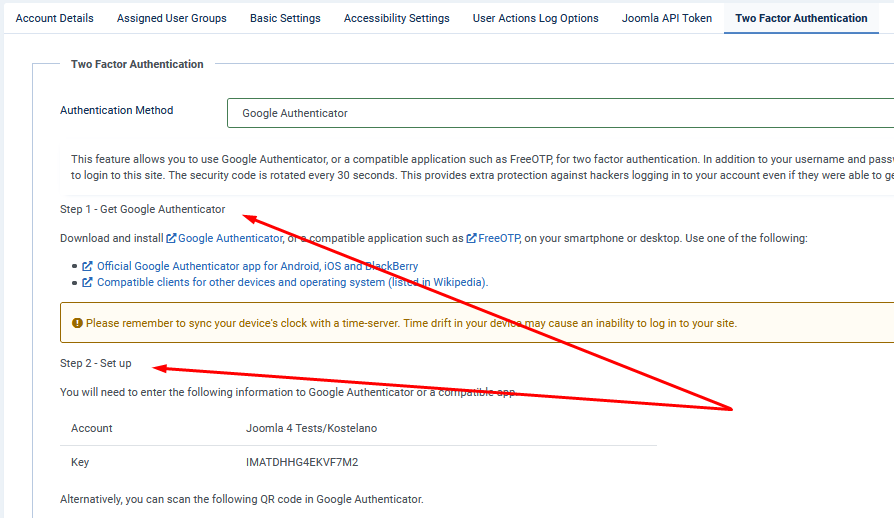
Task: Open the Account Details tab
Action: click(x=54, y=18)
